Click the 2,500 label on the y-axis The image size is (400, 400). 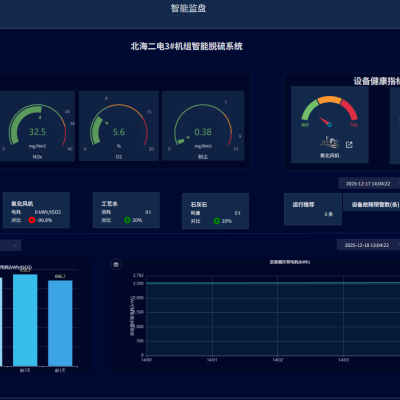138,283
